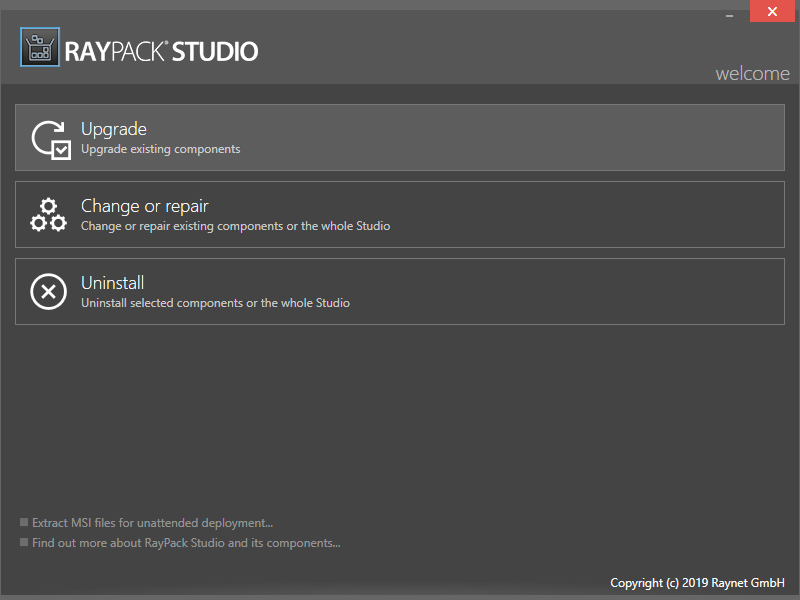Click the 'welcome' page label
800x600 pixels.
tap(752, 74)
